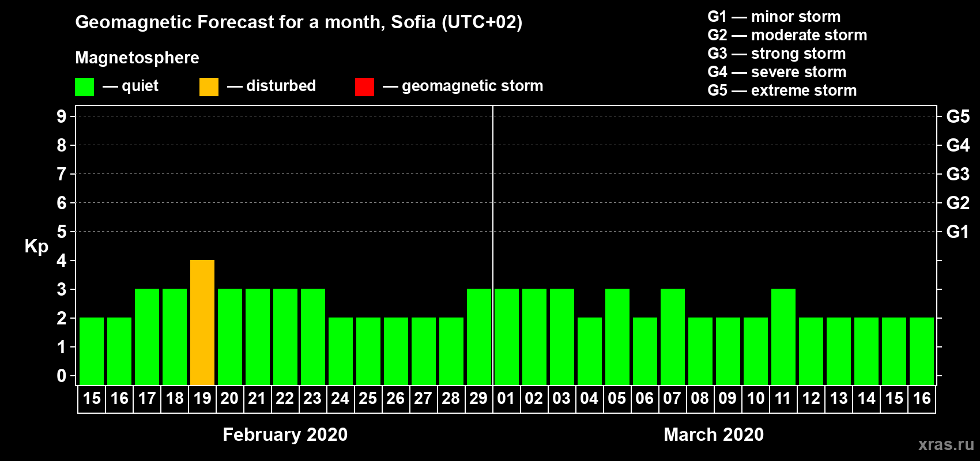Click the 'G1 — minor storm' legend line
Viewport: 980px width, 461px height.
[x=774, y=17]
